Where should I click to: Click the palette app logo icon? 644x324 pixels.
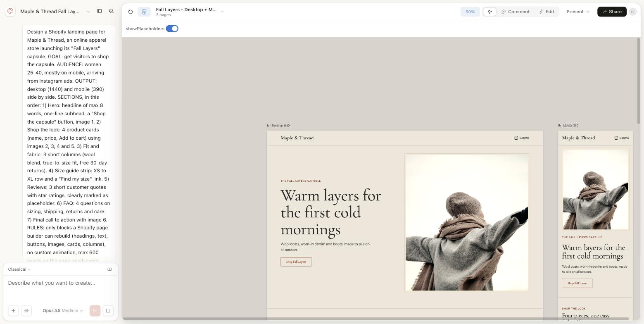[x=10, y=11]
